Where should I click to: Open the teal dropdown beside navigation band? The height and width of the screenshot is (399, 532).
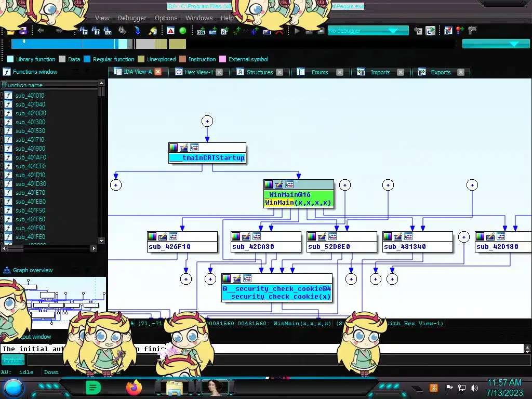tap(496, 44)
